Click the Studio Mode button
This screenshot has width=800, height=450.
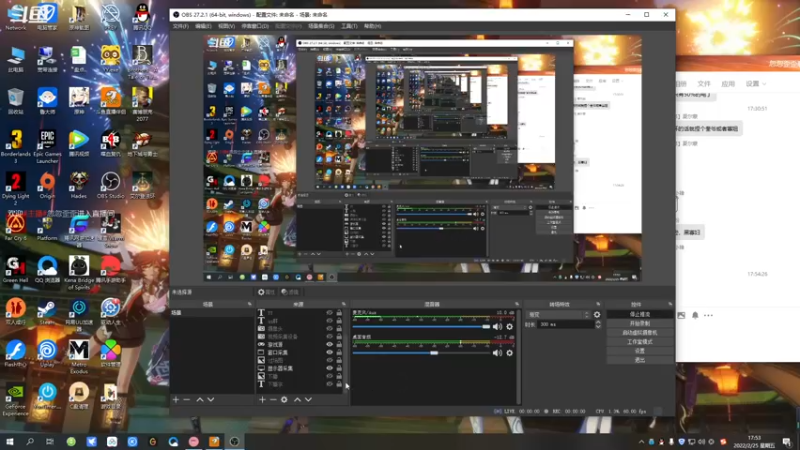point(640,342)
